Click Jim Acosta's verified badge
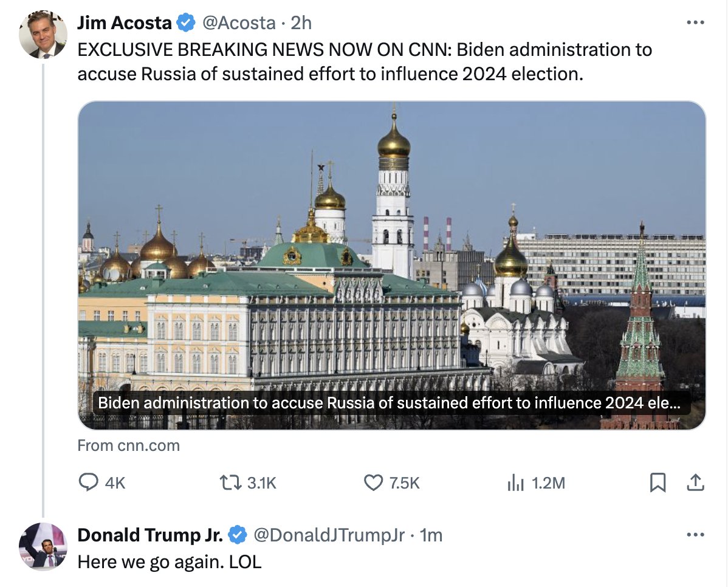This screenshot has width=728, height=587. [x=185, y=23]
